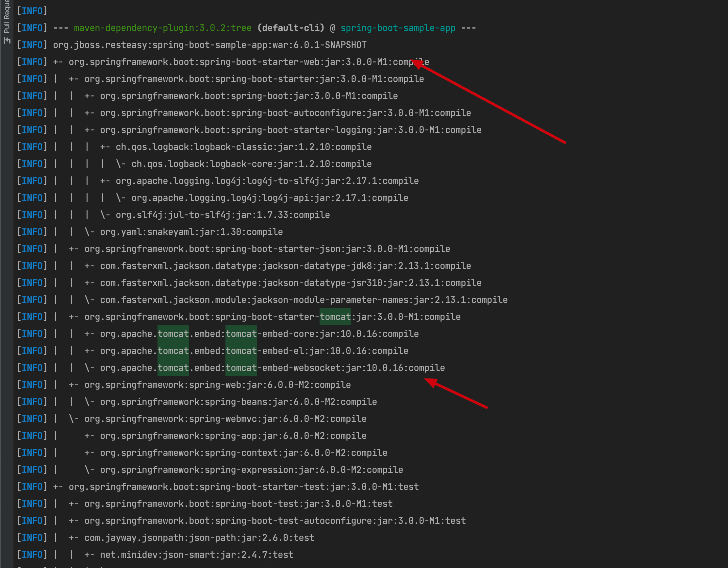Click the log4j-to-slf4j dependency line
Screen dimensions: 728x568
tap(267, 181)
